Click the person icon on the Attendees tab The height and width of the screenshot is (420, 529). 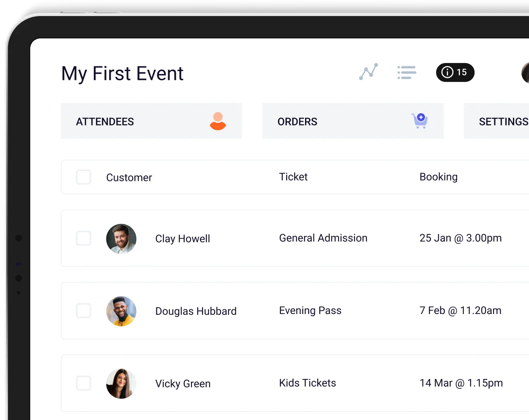[218, 121]
